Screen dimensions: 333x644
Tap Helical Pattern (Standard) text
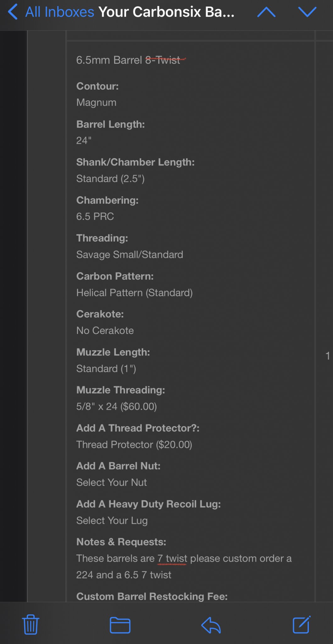click(134, 293)
